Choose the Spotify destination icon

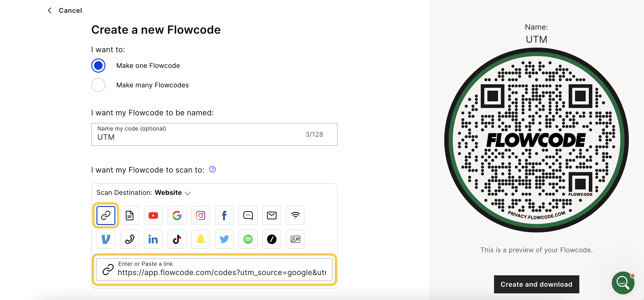point(248,239)
